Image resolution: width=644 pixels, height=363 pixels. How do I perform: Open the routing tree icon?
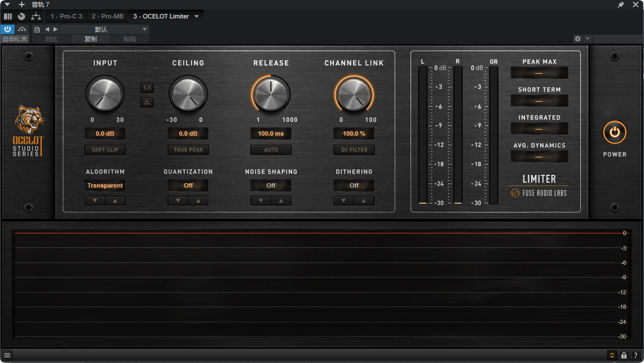click(x=36, y=16)
